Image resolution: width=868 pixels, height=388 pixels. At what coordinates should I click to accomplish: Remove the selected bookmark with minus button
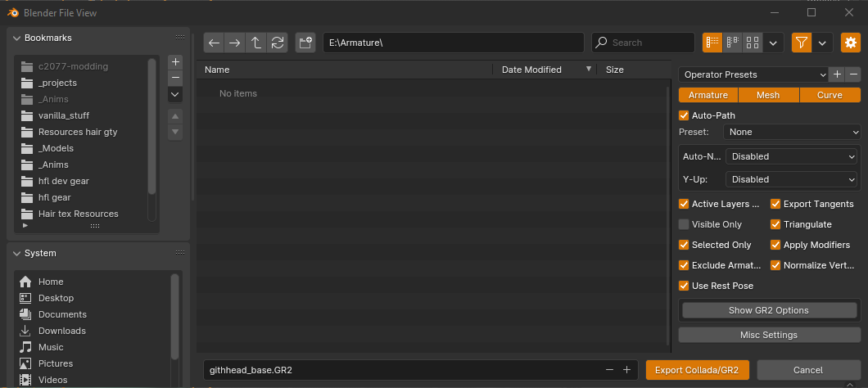(x=175, y=78)
